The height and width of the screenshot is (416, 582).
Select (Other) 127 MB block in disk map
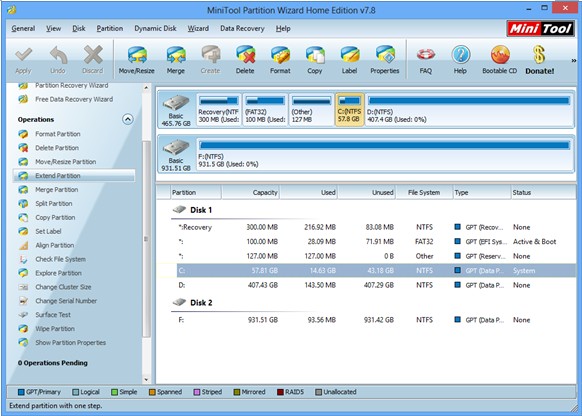pos(311,110)
